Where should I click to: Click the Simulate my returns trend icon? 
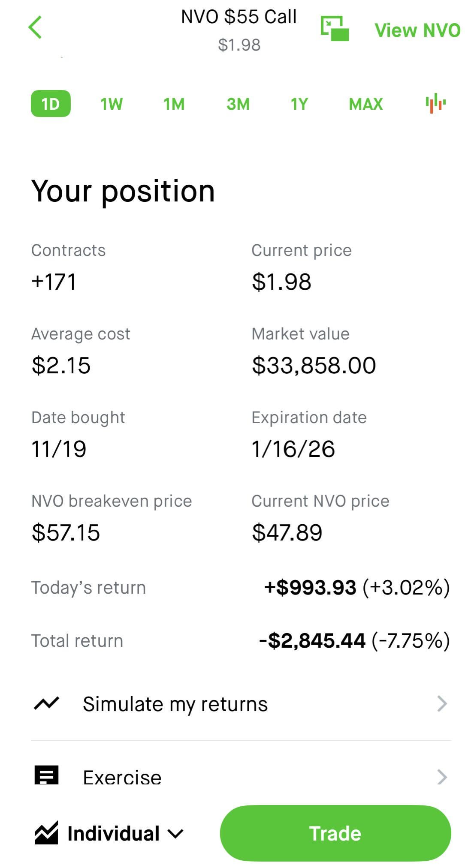point(46,704)
